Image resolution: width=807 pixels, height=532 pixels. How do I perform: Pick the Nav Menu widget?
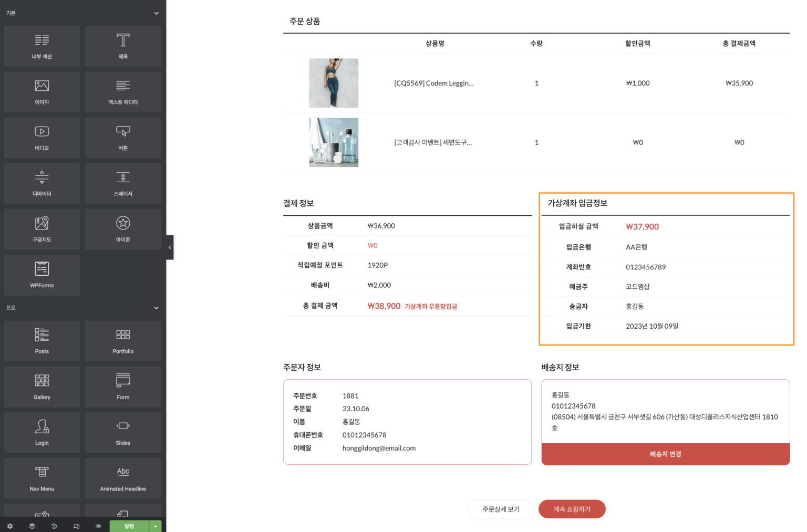point(42,478)
